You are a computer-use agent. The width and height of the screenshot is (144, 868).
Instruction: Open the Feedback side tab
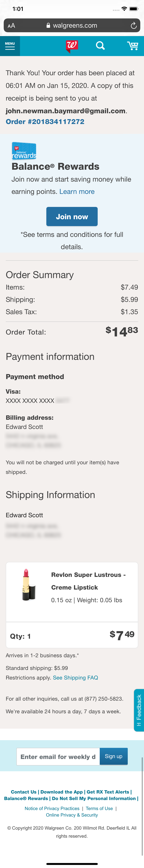click(x=139, y=710)
